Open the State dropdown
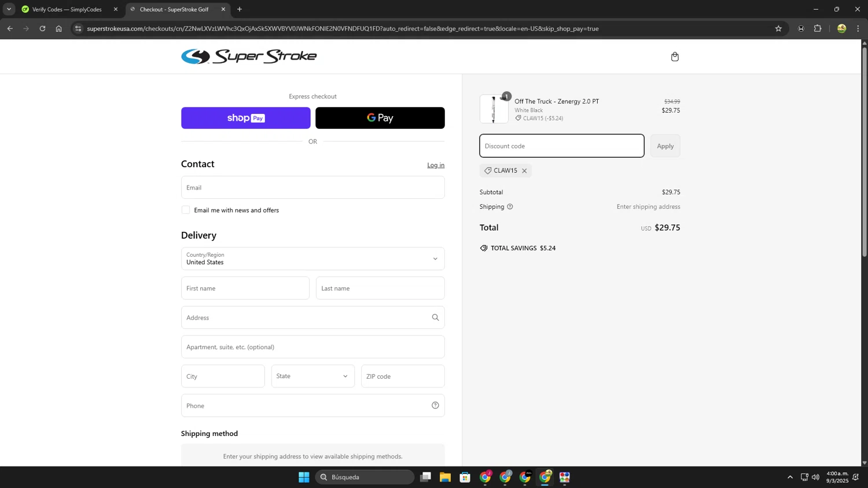Screen dimensions: 868x488 (312, 376)
